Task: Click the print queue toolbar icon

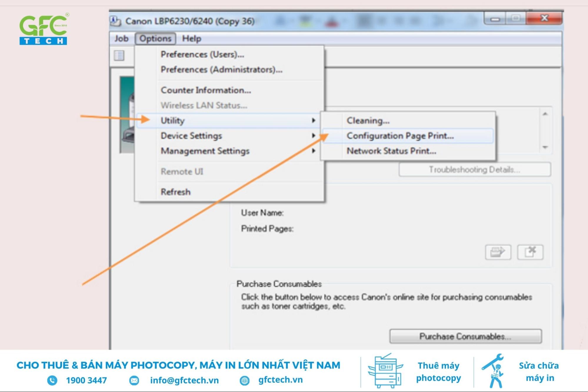Action: click(x=119, y=55)
